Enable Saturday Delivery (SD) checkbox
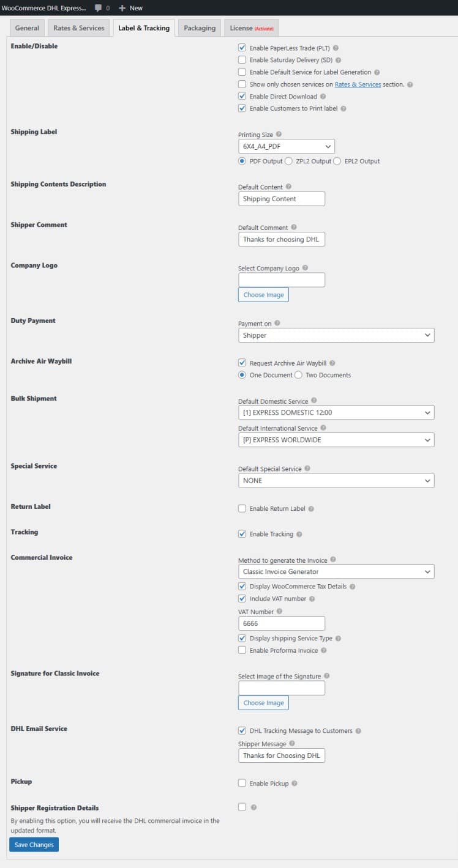This screenshot has width=458, height=868. [242, 60]
